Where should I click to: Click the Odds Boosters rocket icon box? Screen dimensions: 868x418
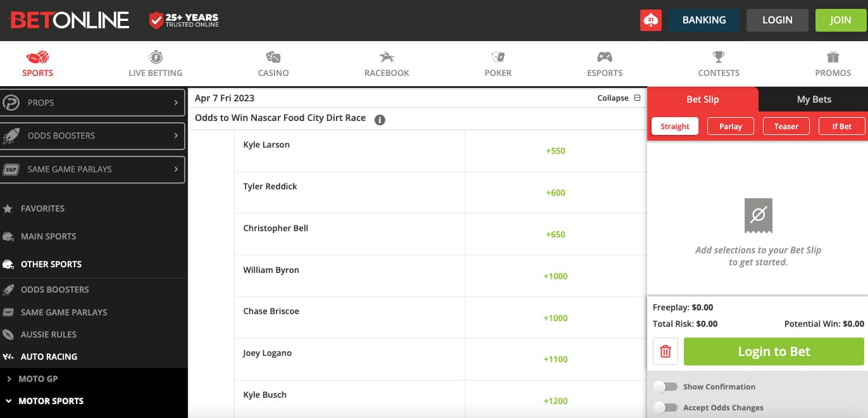click(x=11, y=136)
